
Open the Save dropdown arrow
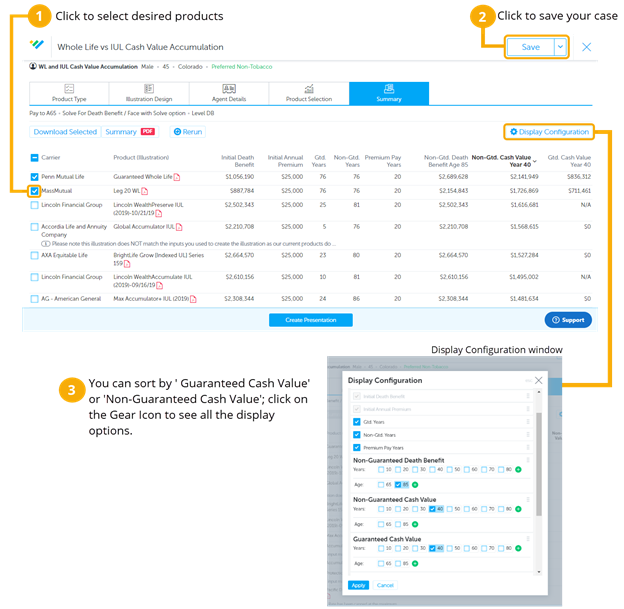click(560, 47)
